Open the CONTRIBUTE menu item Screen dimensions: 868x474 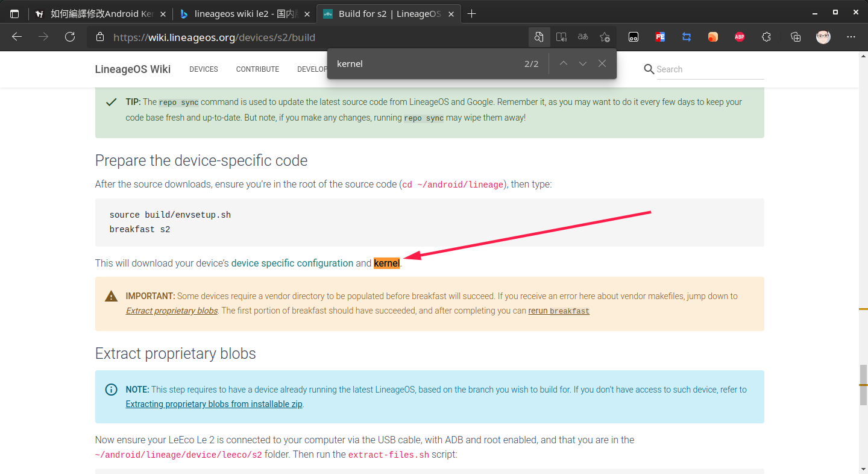tap(257, 69)
